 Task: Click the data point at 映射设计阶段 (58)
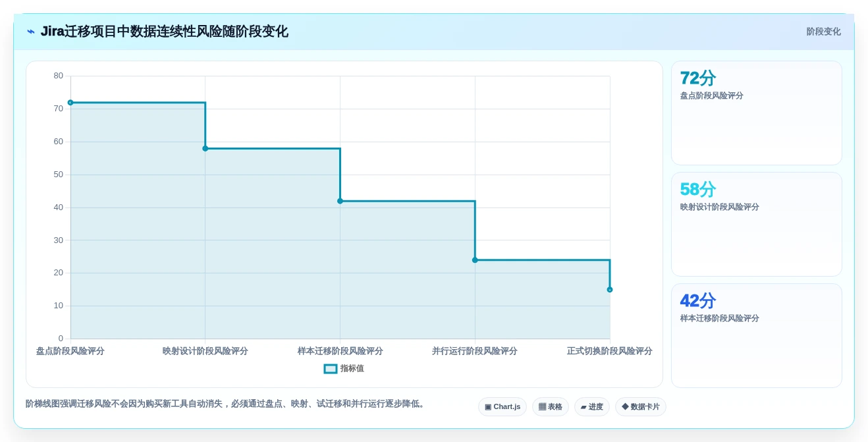click(x=205, y=148)
